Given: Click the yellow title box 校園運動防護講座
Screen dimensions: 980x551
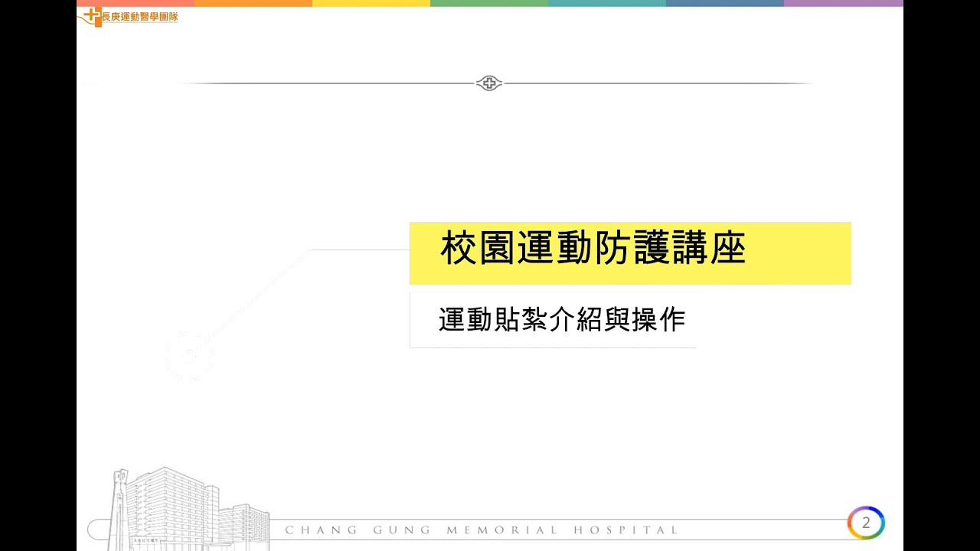Looking at the screenshot, I should click(x=630, y=253).
